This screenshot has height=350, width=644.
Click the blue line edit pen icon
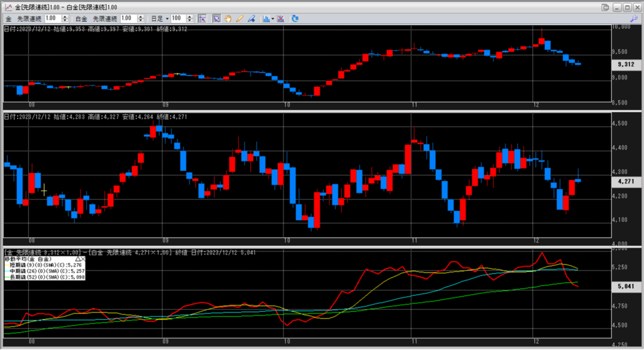(250, 19)
